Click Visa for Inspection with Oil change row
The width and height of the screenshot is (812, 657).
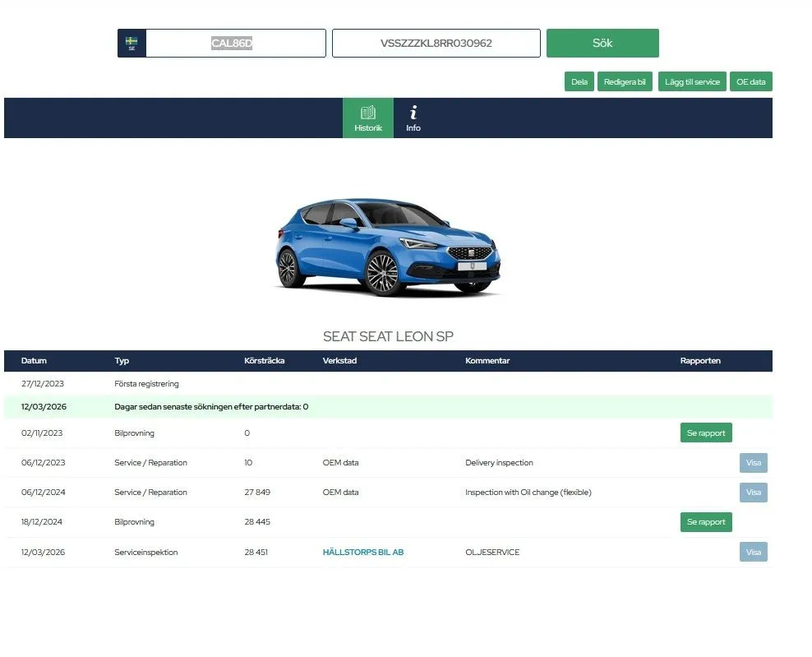754,493
